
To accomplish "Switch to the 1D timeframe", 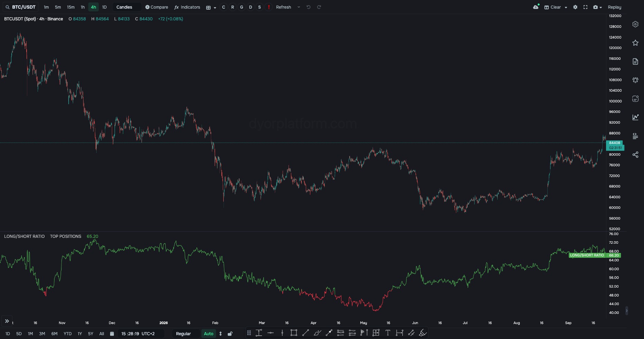I will point(104,7).
